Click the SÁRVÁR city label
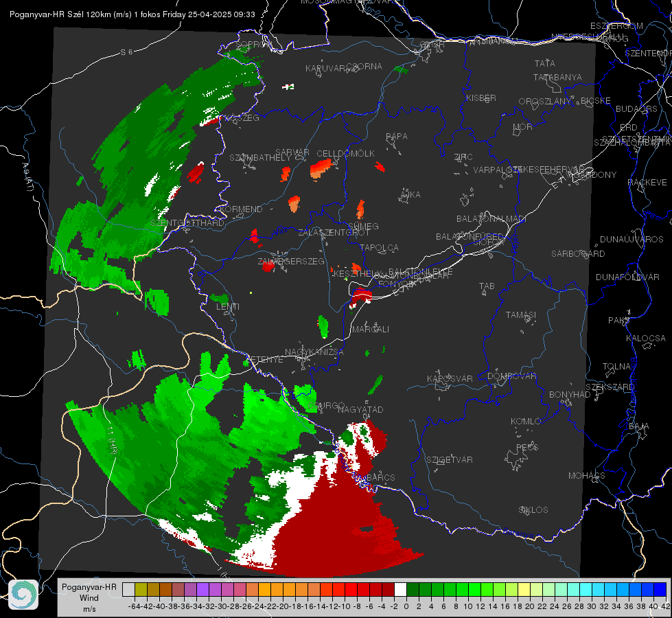This screenshot has width=672, height=618. (x=292, y=152)
